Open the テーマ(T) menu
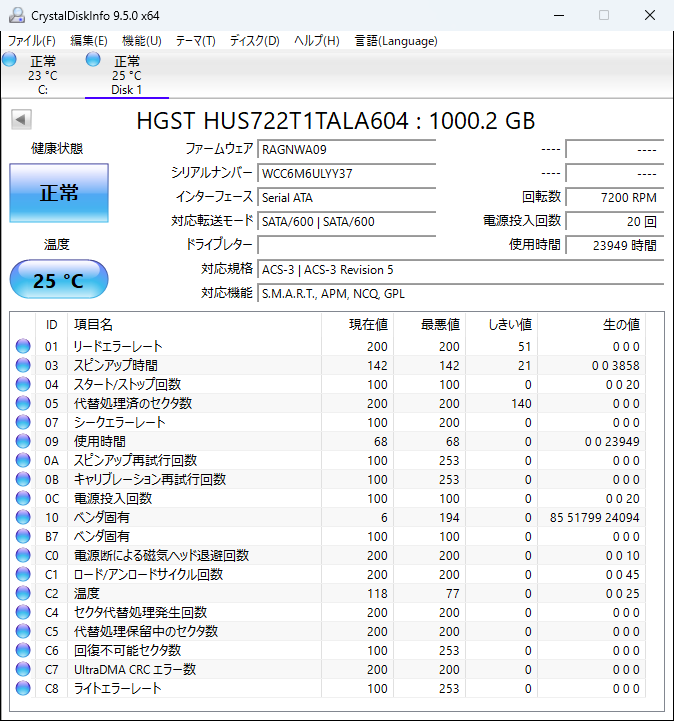 click(195, 41)
